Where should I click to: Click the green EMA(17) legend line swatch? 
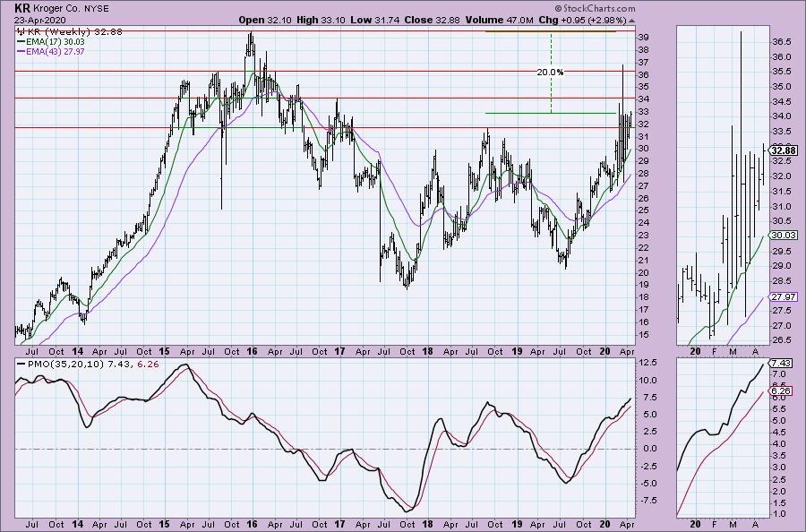tap(21, 41)
